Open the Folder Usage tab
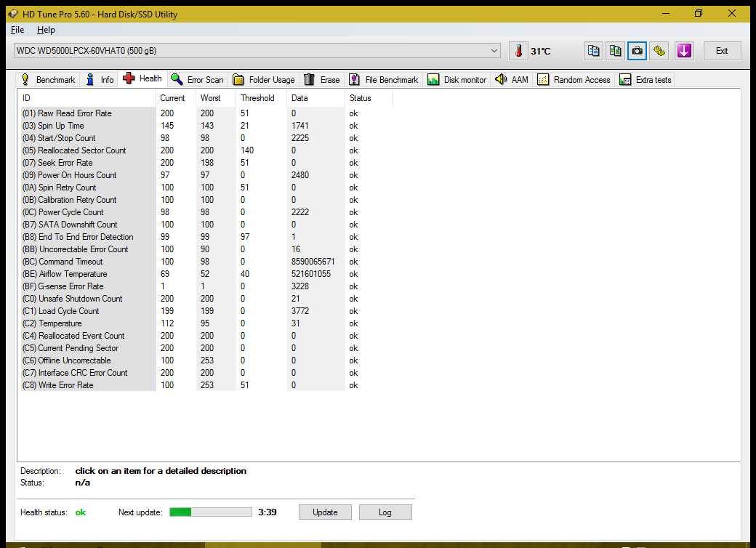 (264, 79)
